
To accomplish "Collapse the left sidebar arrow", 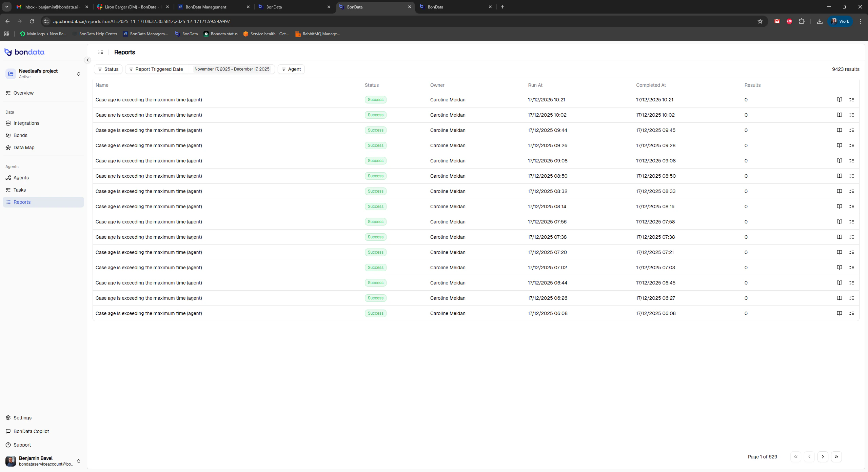I will click(x=87, y=60).
